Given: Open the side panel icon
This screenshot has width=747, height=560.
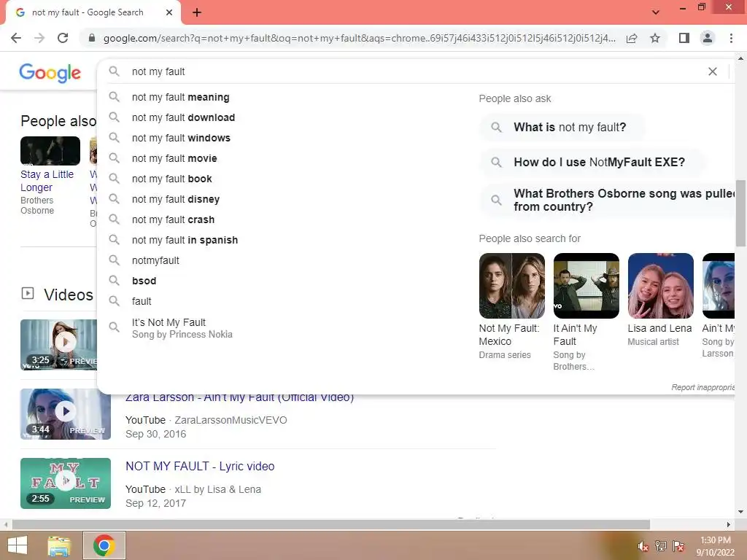Looking at the screenshot, I should (x=684, y=38).
